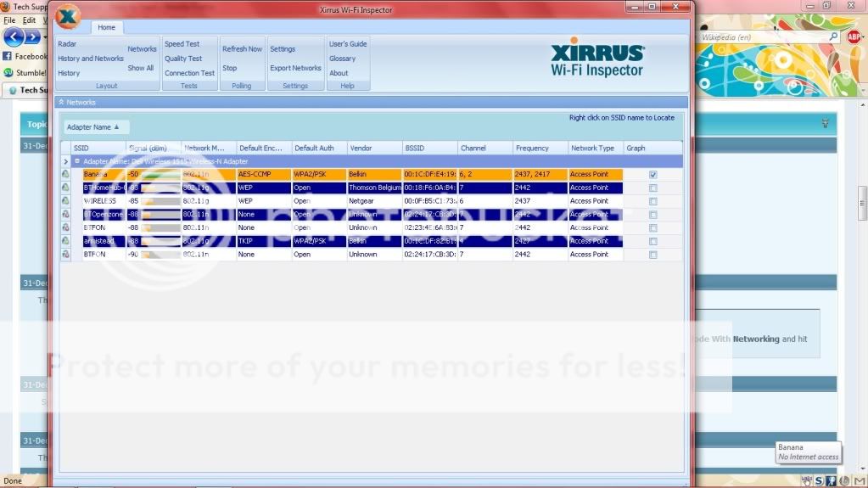
Task: Tick the Graph checkbox for armistead
Action: pyautogui.click(x=652, y=241)
